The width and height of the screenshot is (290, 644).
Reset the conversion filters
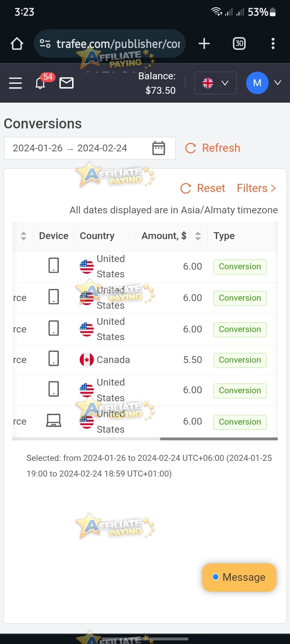203,188
